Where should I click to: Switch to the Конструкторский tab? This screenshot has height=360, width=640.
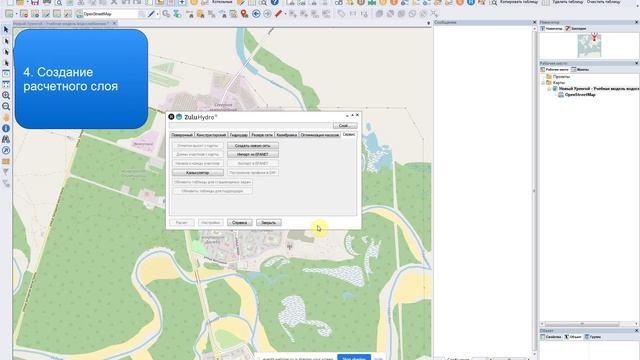click(x=211, y=135)
